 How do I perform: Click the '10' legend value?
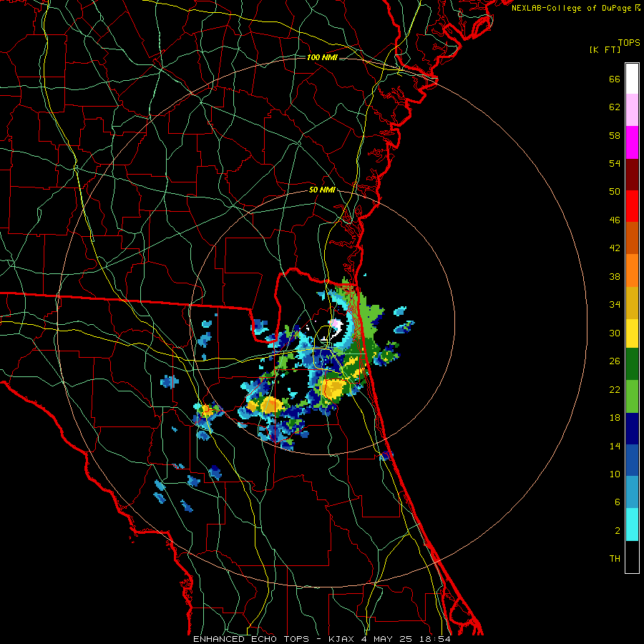pyautogui.click(x=615, y=474)
